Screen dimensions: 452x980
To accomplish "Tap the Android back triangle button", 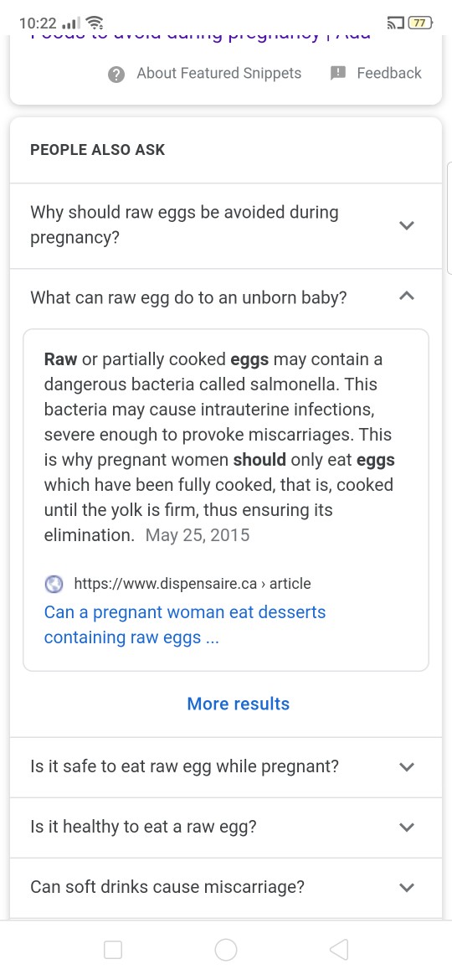I will pyautogui.click(x=338, y=950).
